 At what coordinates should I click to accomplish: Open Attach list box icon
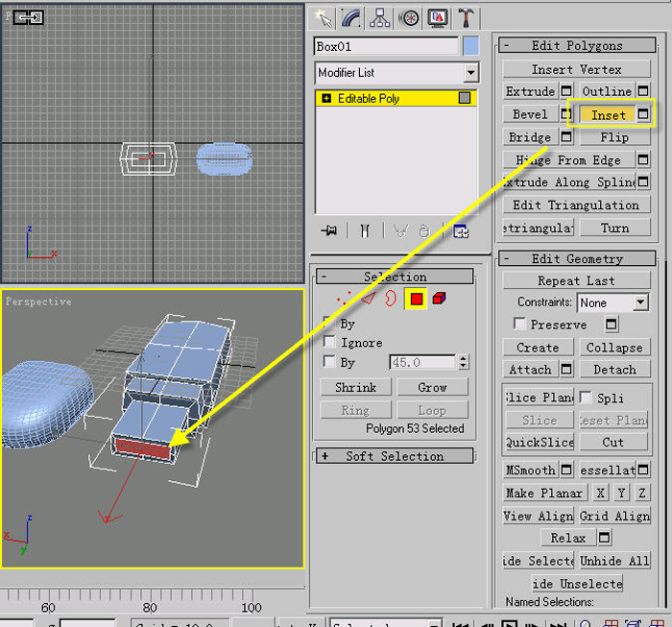click(x=566, y=369)
